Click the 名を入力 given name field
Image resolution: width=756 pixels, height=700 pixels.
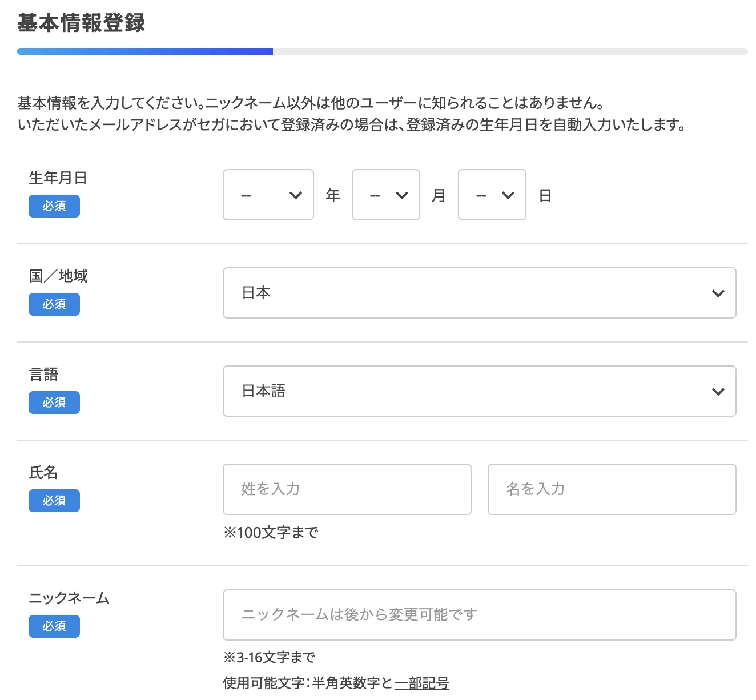click(x=612, y=489)
